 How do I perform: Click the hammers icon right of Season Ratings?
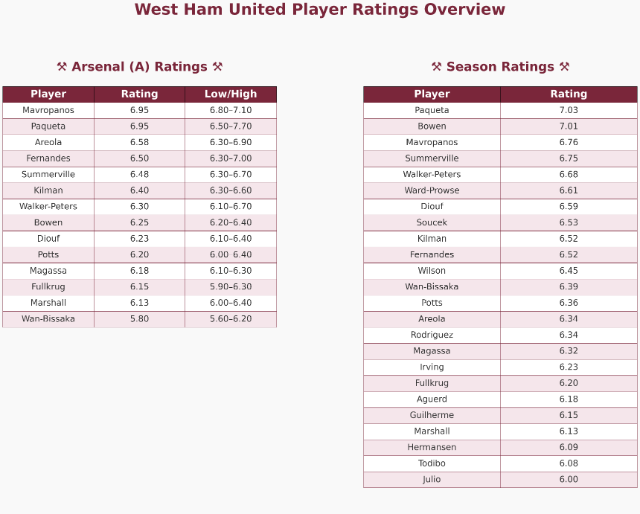[x=564, y=67]
